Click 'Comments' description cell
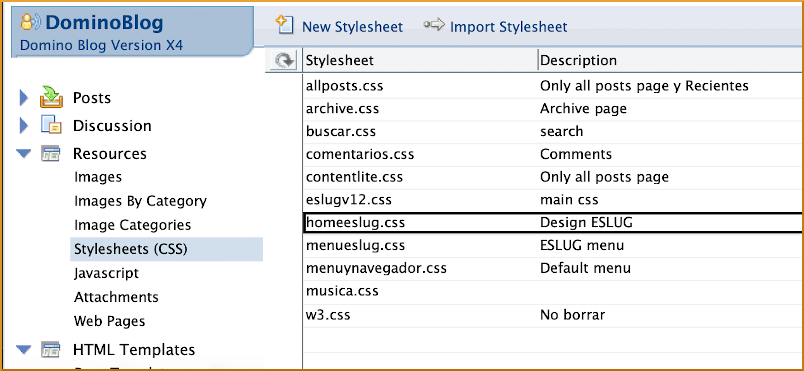Screen dimensions: 804x371 click(576, 154)
